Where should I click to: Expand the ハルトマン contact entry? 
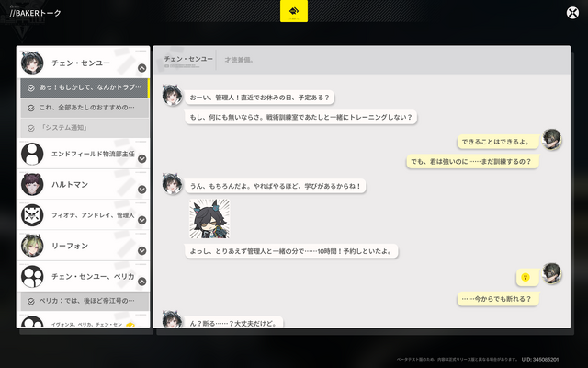141,190
